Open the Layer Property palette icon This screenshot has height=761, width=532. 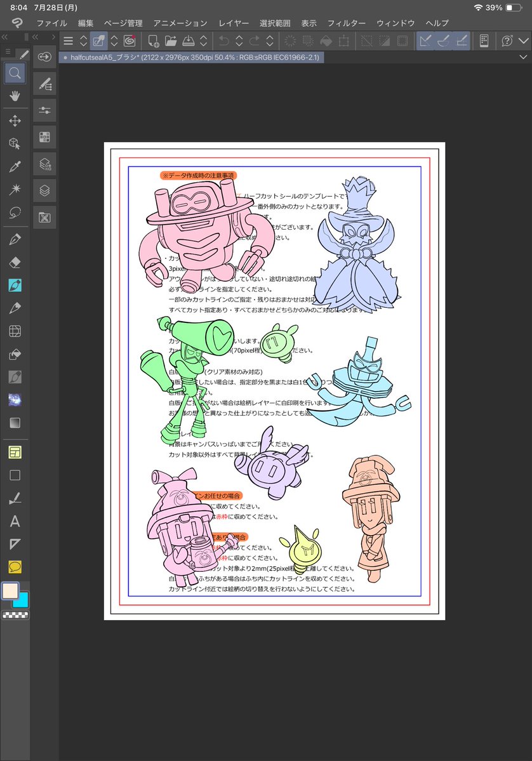pos(44,164)
